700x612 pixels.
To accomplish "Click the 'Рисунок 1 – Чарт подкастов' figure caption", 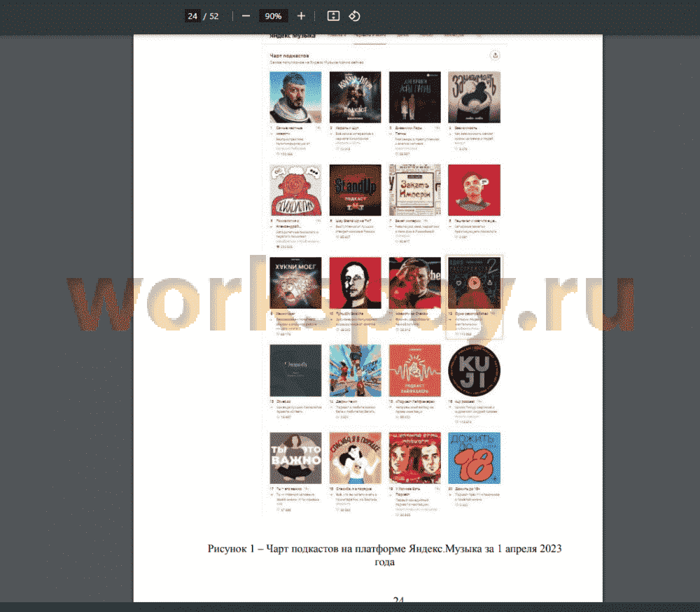I will (385, 555).
